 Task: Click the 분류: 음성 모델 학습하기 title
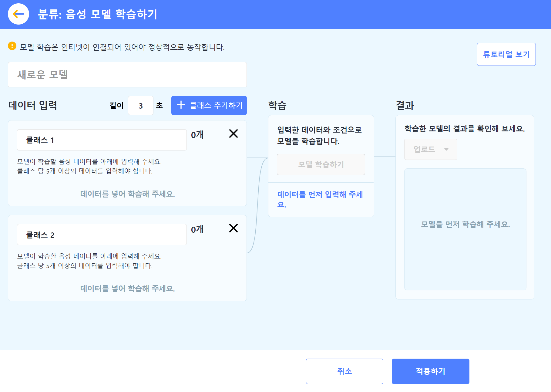coord(98,14)
